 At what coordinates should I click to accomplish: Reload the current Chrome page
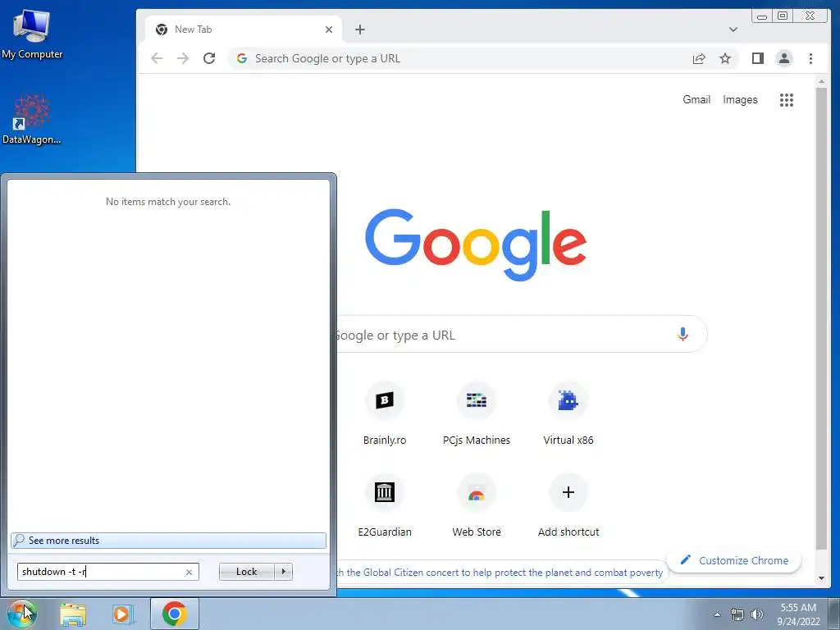coord(209,58)
